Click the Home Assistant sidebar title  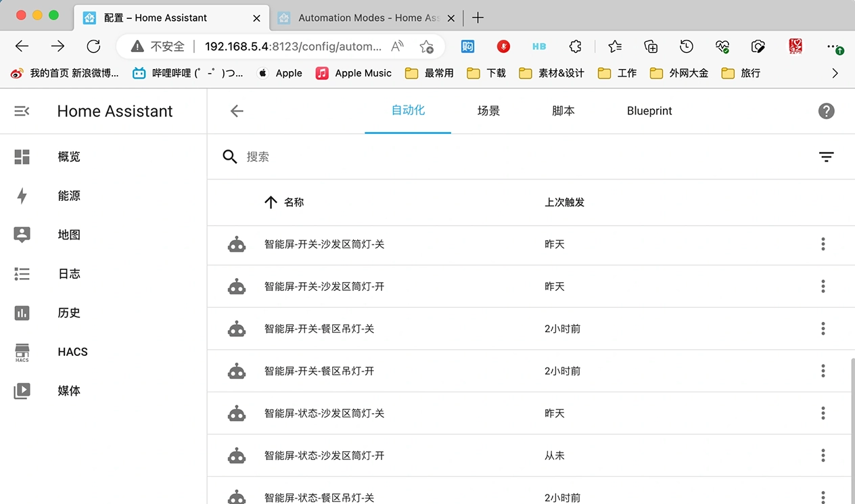pos(115,111)
